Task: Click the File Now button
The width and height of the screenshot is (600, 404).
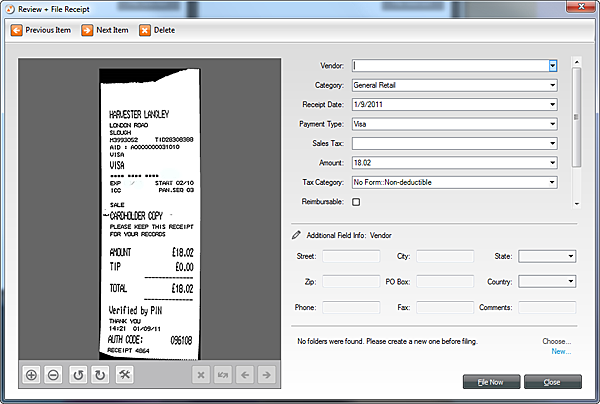Action: [x=491, y=382]
